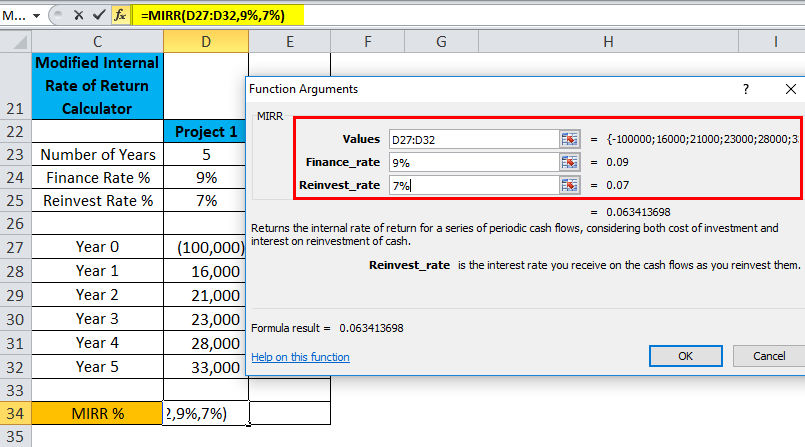The image size is (805, 447).
Task: Select row 30 header
Action: [15, 319]
